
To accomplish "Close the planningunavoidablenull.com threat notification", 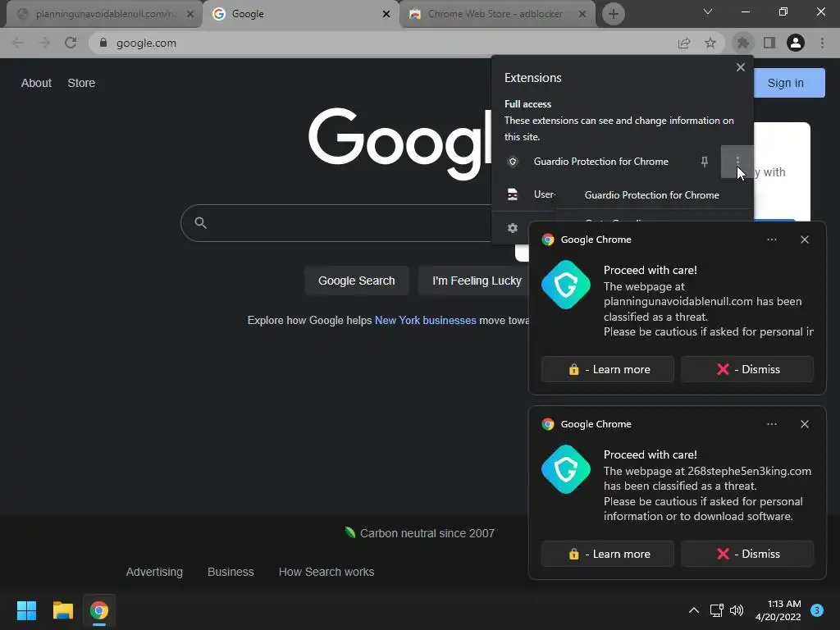I will pyautogui.click(x=805, y=240).
